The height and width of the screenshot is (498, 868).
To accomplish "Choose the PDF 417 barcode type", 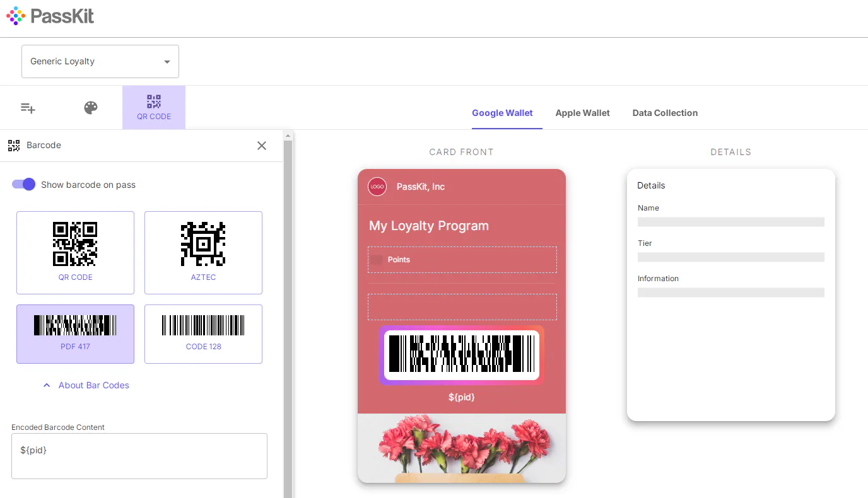I will tap(75, 334).
